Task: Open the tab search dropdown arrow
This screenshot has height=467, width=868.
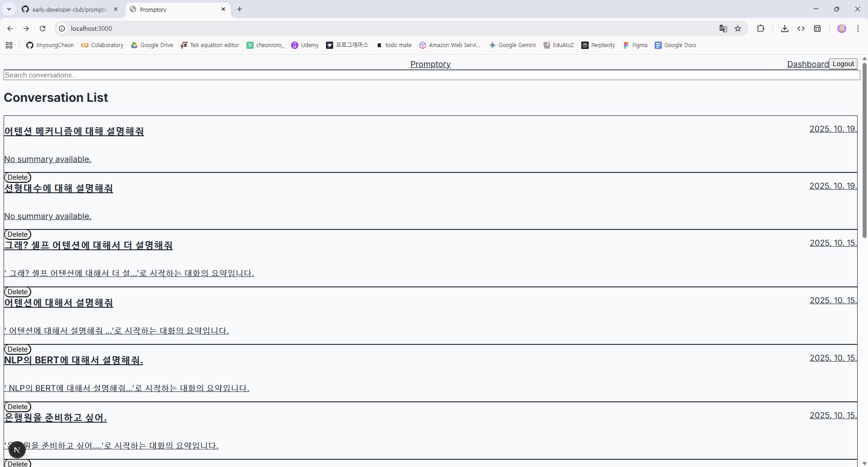Action: (x=9, y=9)
